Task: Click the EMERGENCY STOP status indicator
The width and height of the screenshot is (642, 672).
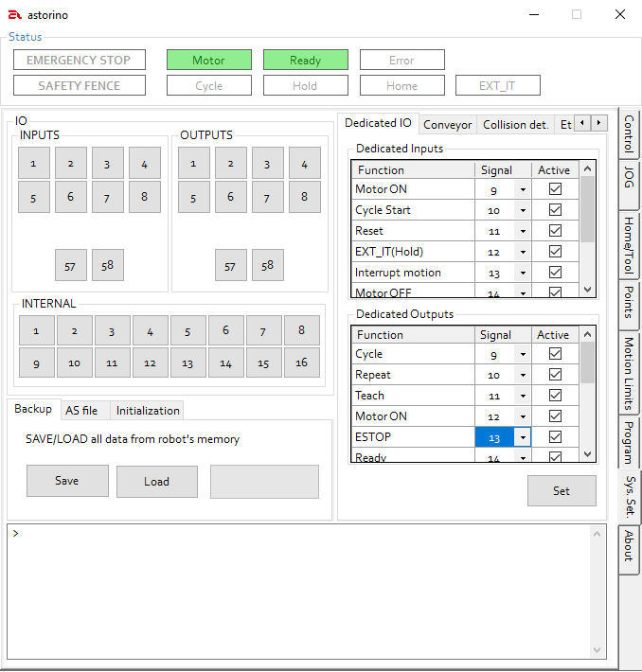Action: point(79,60)
